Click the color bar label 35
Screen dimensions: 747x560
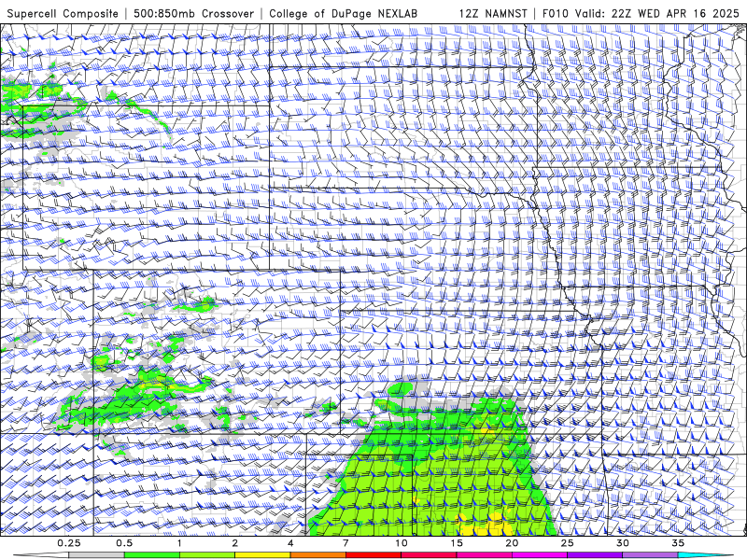tap(678, 543)
